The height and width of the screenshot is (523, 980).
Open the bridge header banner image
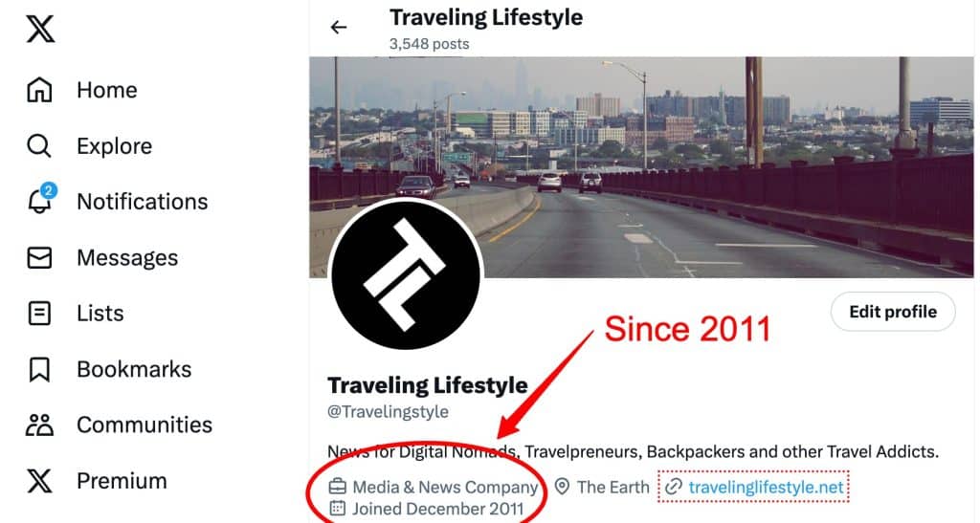(x=670, y=143)
